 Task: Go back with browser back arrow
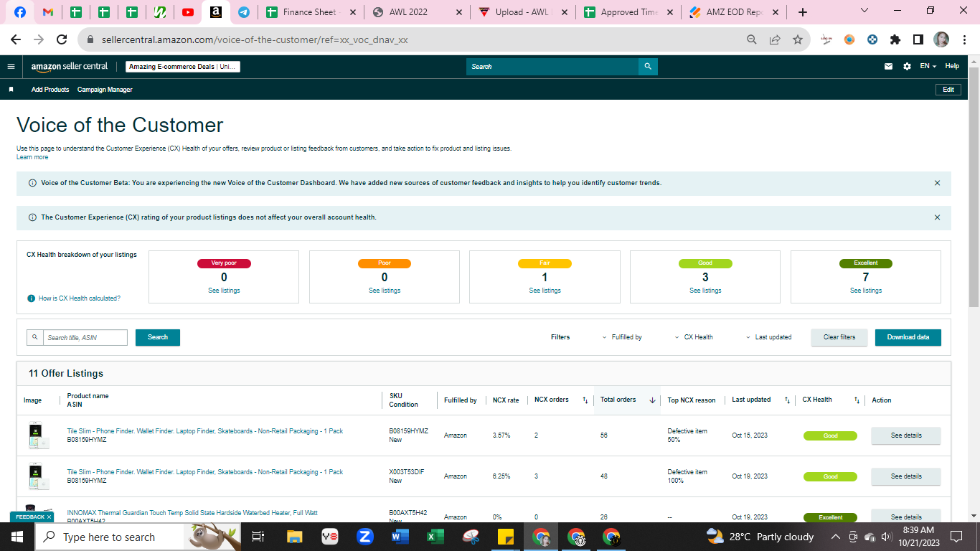point(16,39)
